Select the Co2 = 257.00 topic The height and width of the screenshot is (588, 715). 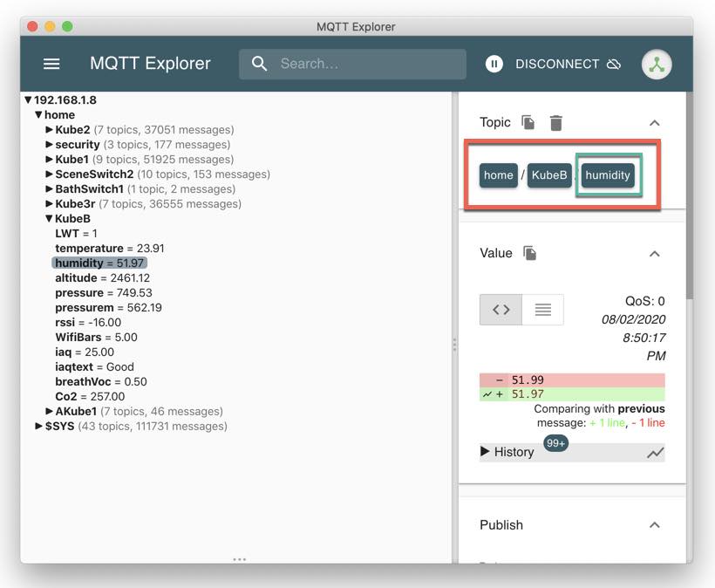90,396
